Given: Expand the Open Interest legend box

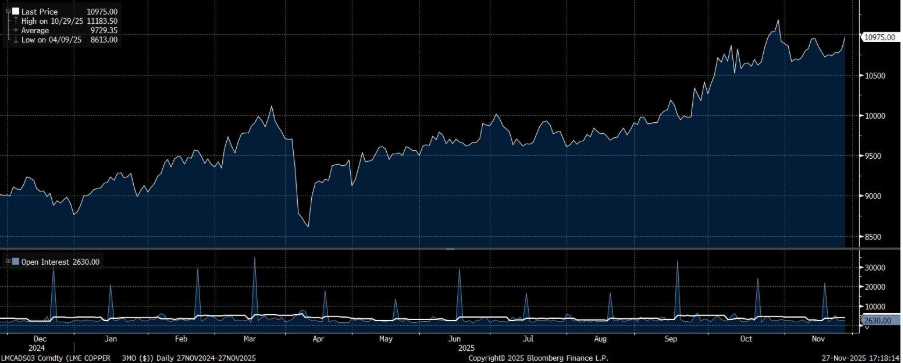Looking at the screenshot, I should pyautogui.click(x=7, y=262).
